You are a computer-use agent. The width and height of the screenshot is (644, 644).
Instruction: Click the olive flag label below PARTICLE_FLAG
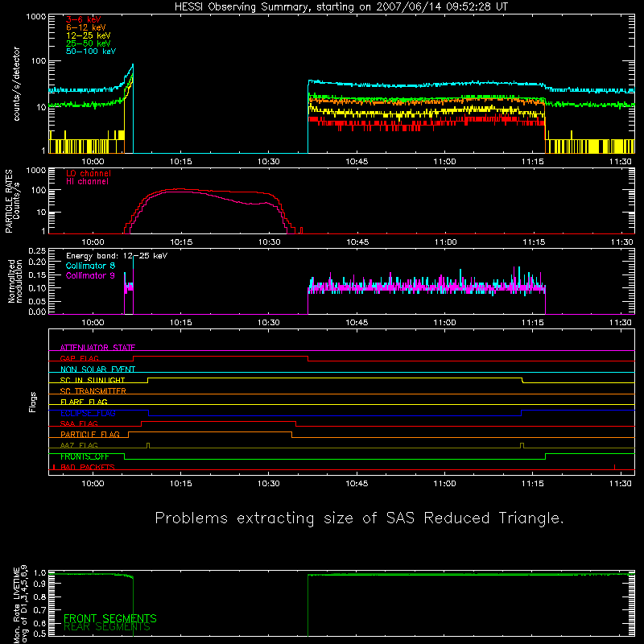coord(79,445)
